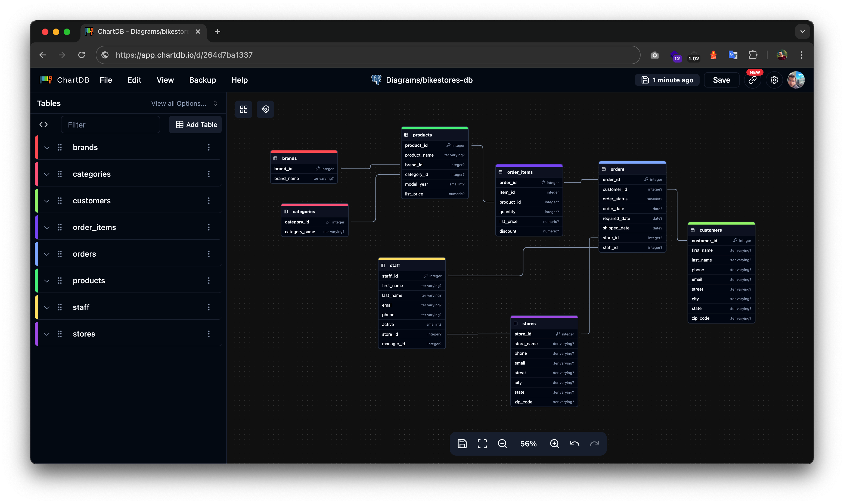Open the share link icon marked NEW
The height and width of the screenshot is (504, 844).
(753, 80)
